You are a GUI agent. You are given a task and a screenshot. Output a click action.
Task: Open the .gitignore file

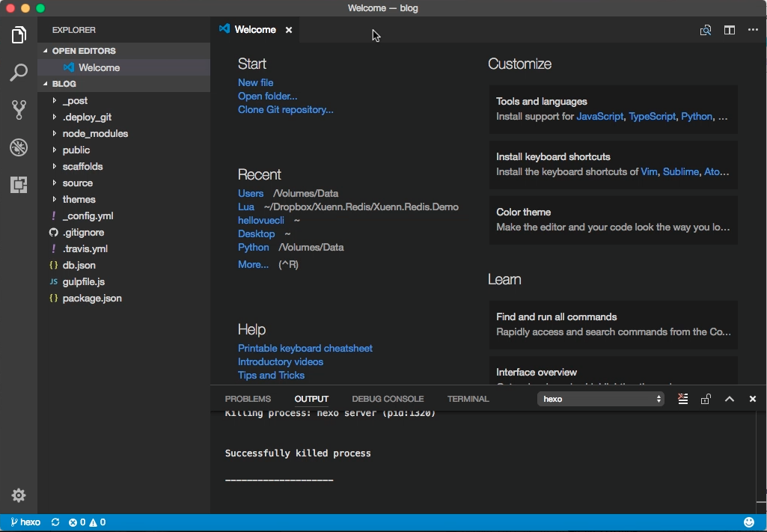coord(123,232)
